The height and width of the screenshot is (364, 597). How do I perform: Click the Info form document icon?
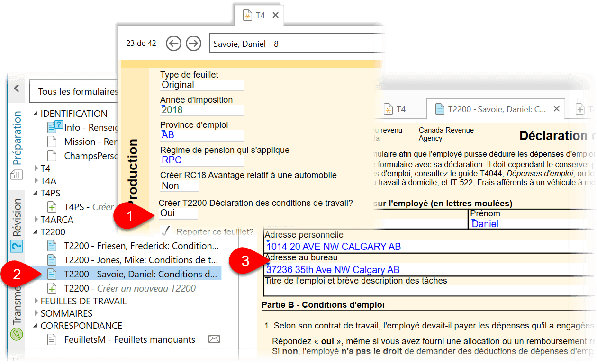click(x=54, y=127)
